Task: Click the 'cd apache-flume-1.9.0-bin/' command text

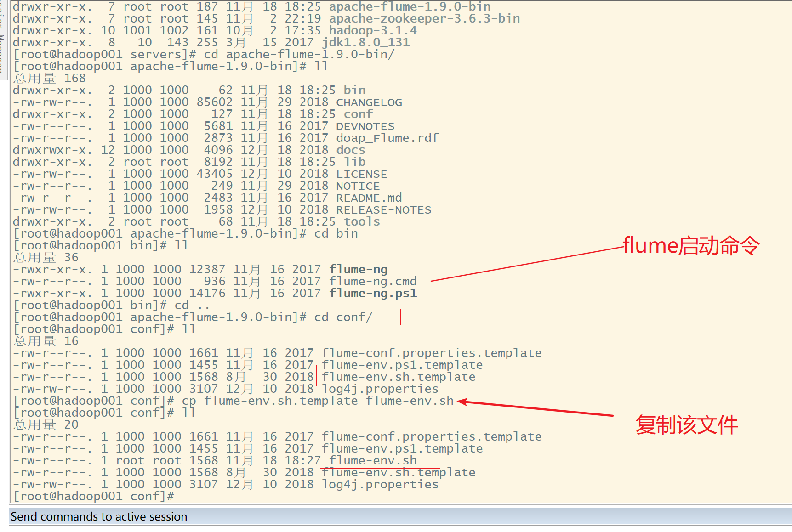Action: point(299,55)
